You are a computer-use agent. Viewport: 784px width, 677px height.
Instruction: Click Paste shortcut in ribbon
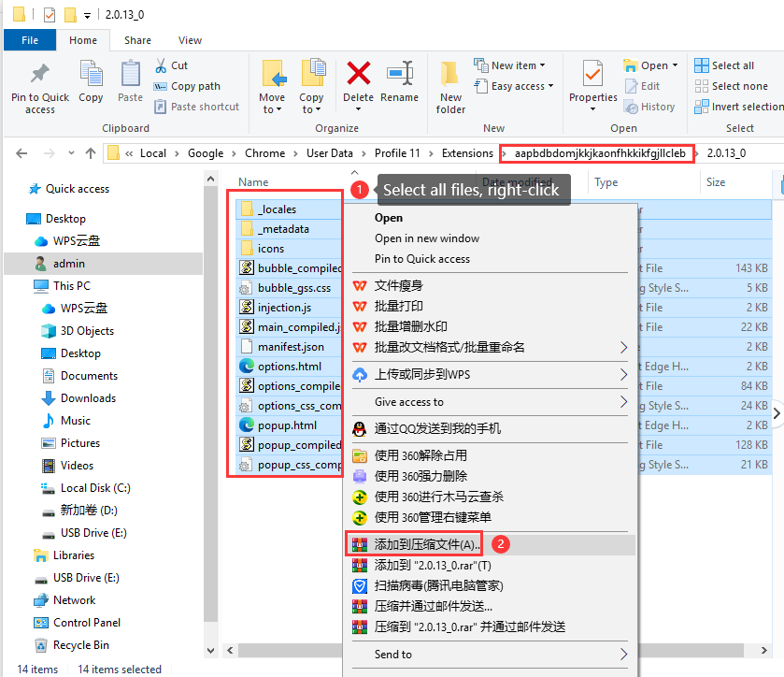click(197, 107)
